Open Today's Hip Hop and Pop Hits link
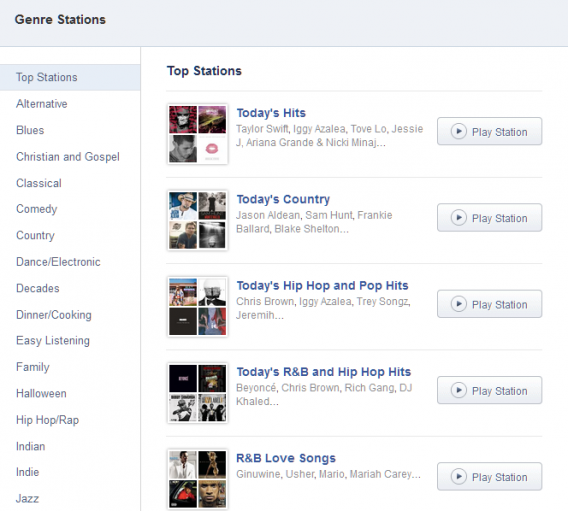The image size is (568, 511). pyautogui.click(x=322, y=286)
